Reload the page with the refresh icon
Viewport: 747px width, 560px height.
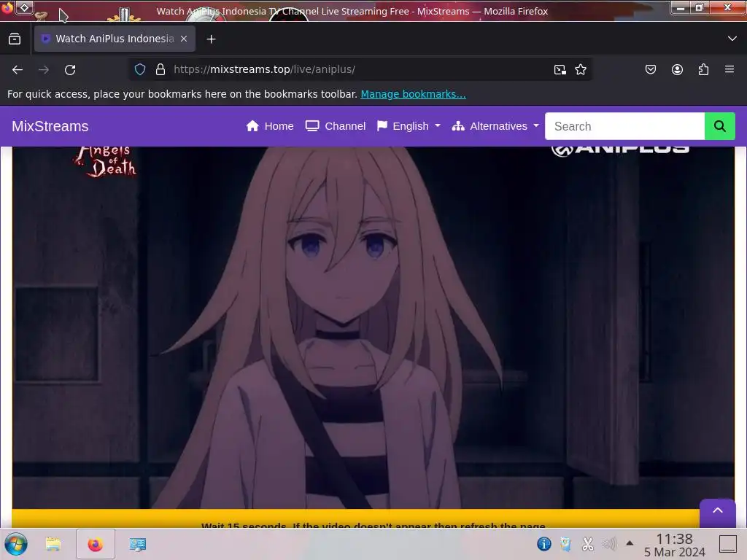click(x=70, y=69)
